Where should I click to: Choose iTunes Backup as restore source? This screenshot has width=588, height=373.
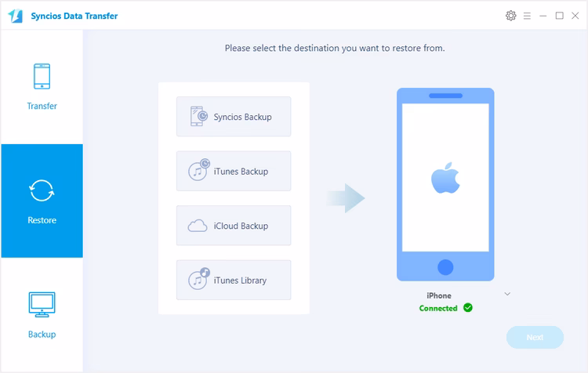click(234, 171)
